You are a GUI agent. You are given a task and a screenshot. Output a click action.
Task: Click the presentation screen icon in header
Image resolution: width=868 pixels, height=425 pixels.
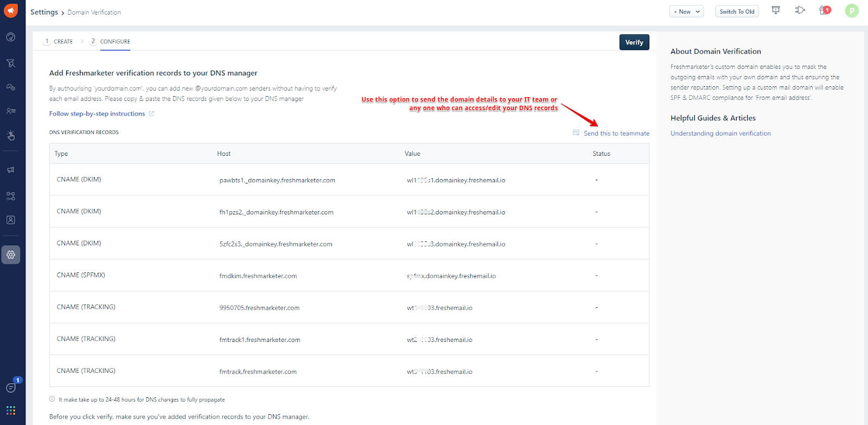coord(776,10)
